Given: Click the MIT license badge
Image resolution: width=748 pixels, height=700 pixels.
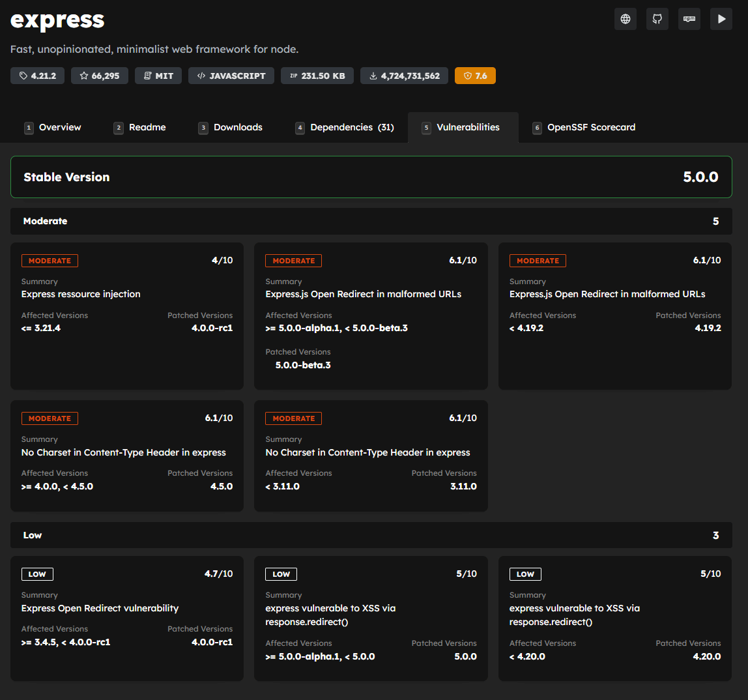Looking at the screenshot, I should [x=158, y=76].
